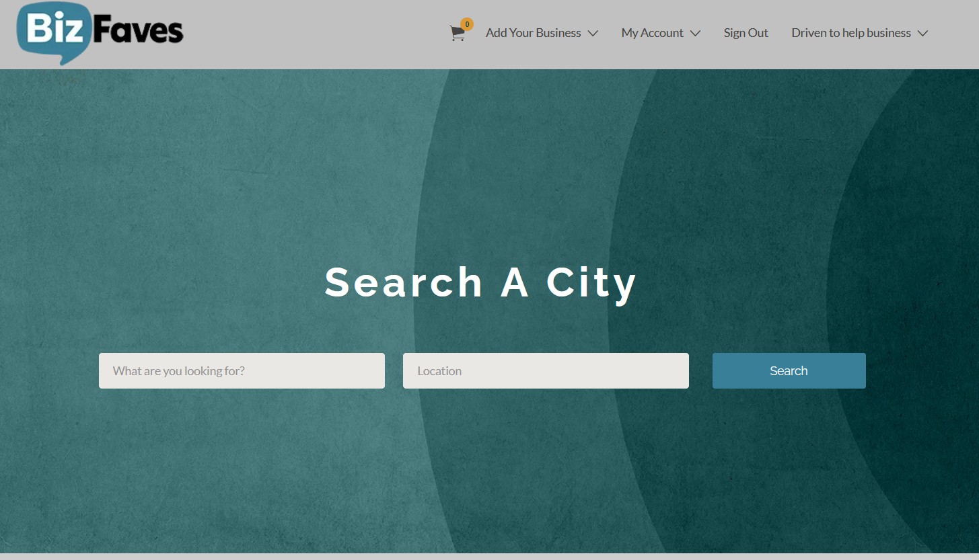Image resolution: width=979 pixels, height=560 pixels.
Task: Expand the My Account chevron arrow
Action: [695, 34]
